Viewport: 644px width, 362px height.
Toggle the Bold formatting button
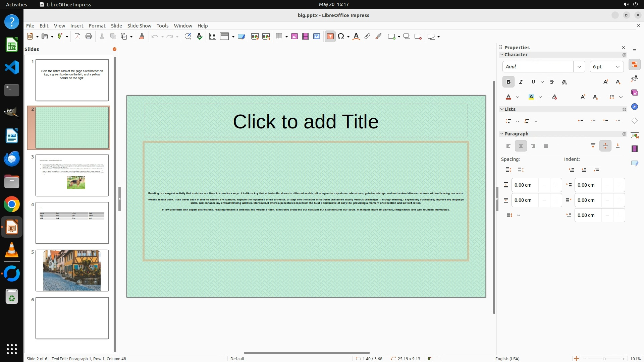click(x=508, y=82)
